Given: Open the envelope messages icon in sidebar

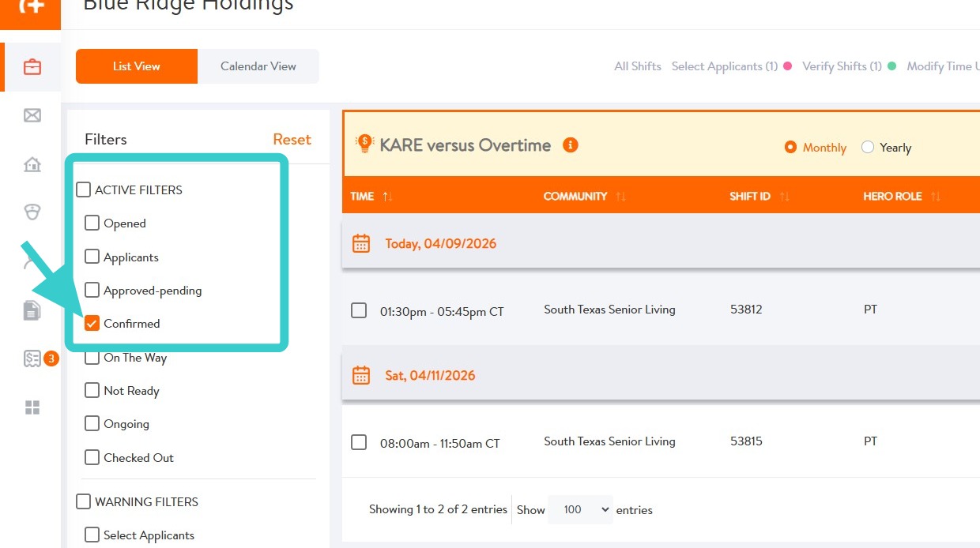Looking at the screenshot, I should coord(32,116).
